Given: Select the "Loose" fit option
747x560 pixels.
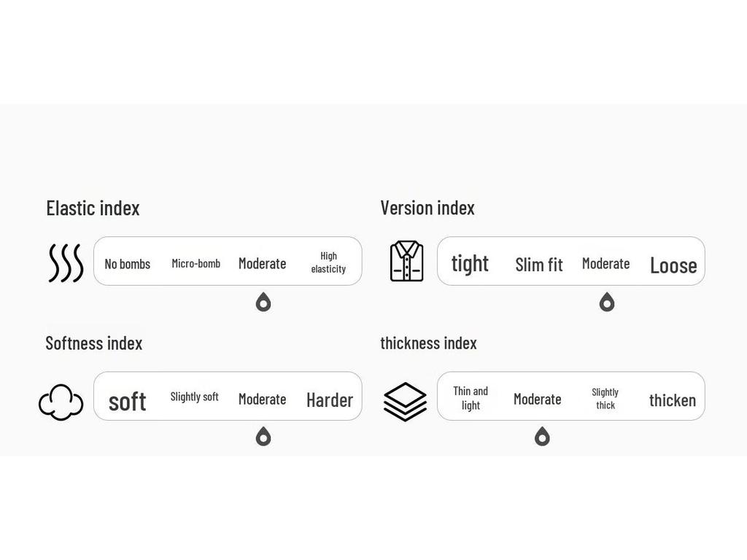Looking at the screenshot, I should tap(673, 265).
